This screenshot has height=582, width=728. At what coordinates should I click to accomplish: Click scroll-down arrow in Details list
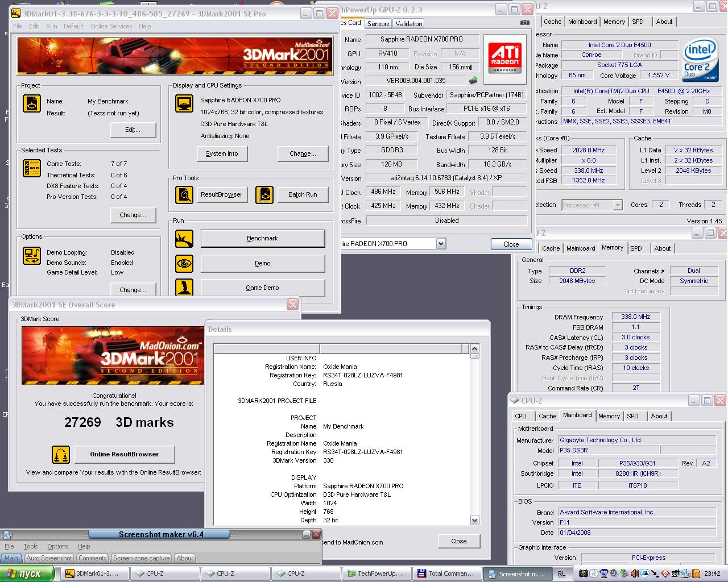(475, 520)
